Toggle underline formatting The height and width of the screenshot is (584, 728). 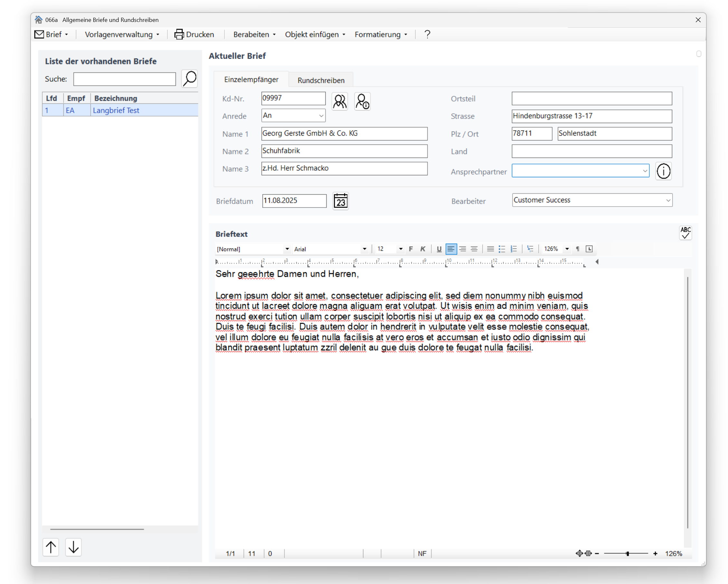click(439, 249)
